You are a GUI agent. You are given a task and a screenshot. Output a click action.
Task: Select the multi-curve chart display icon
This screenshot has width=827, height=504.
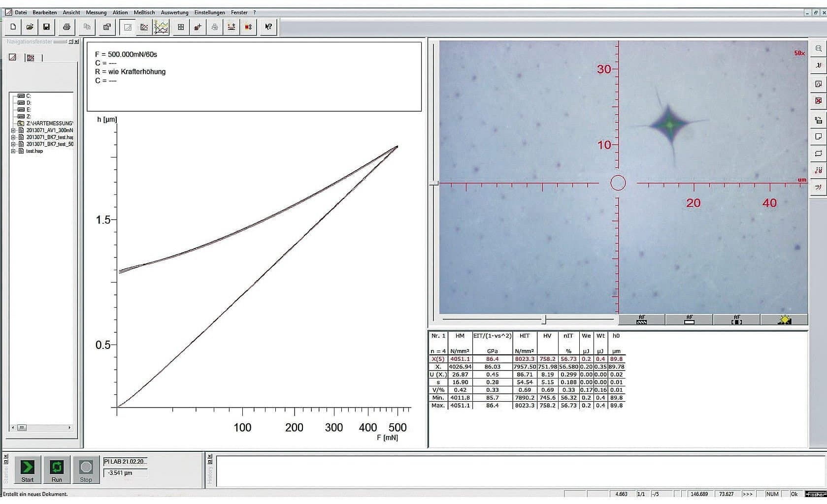(x=162, y=27)
